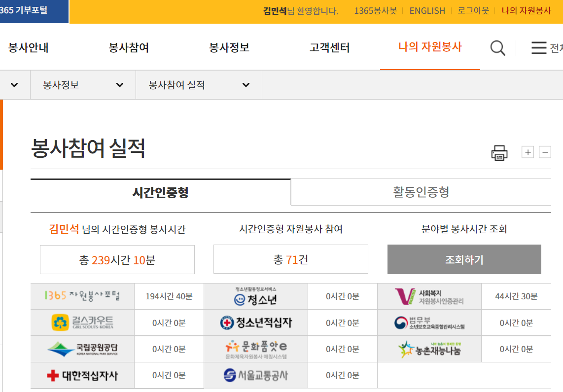This screenshot has width=563, height=392.
Task: Click the 청소년적십자 logo
Action: [x=256, y=322]
